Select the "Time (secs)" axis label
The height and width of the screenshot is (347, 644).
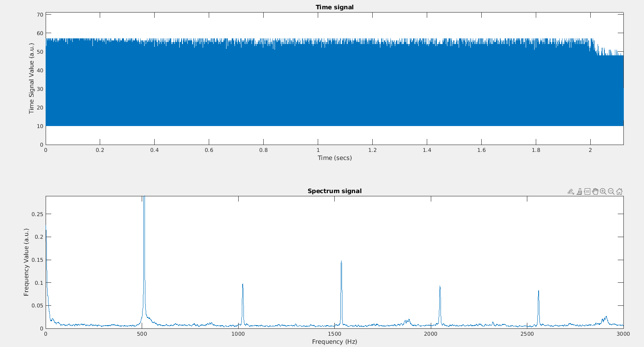click(x=334, y=158)
